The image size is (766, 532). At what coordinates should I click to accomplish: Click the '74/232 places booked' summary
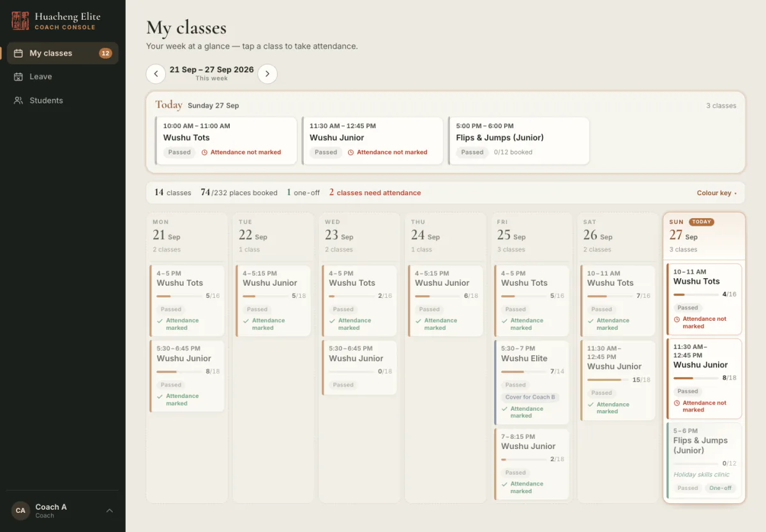239,193
